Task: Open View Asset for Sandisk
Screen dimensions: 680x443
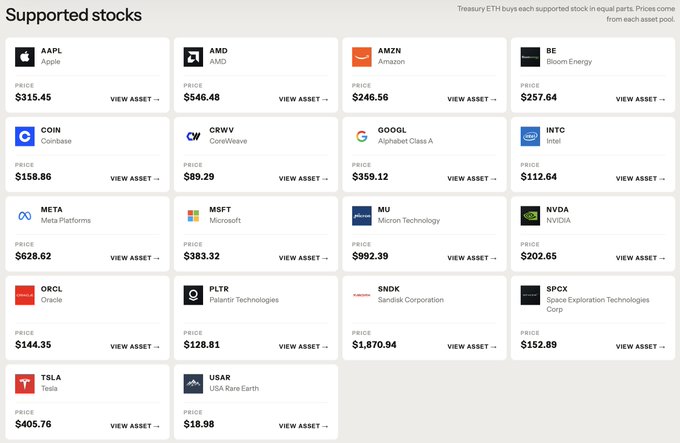Action: [x=472, y=347]
